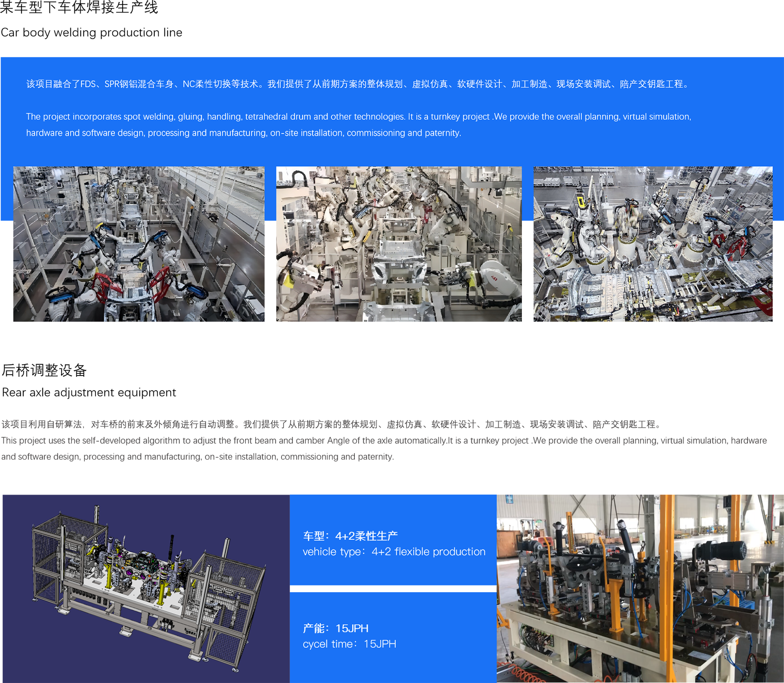Image resolution: width=784 pixels, height=683 pixels.
Task: Click the English self-developed algorithm paragraph
Action: 384,449
